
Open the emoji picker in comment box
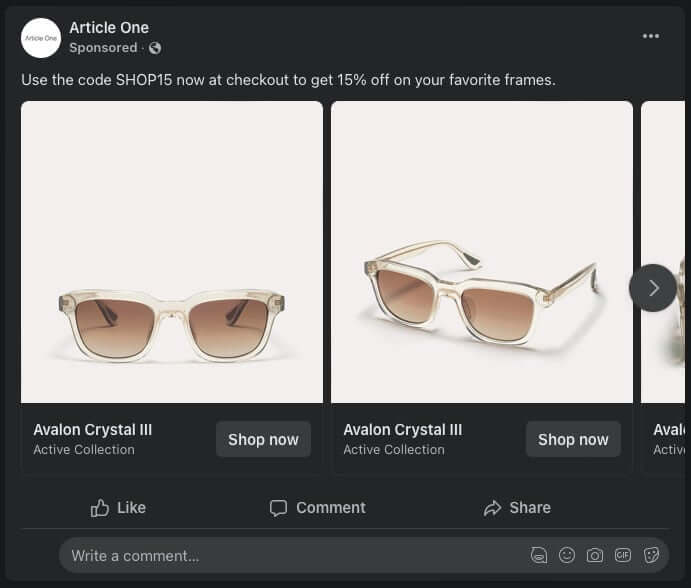pos(567,555)
